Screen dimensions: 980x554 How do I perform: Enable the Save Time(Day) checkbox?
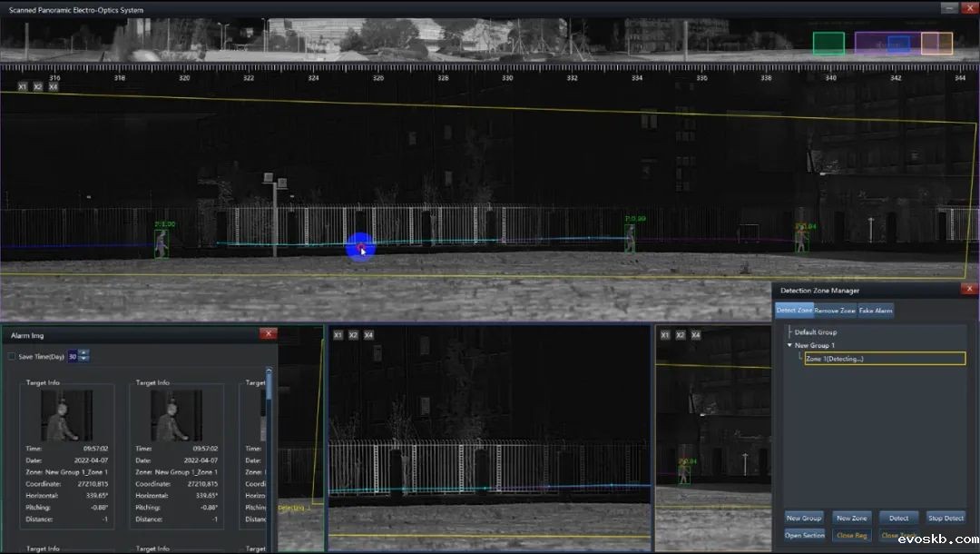[x=12, y=356]
